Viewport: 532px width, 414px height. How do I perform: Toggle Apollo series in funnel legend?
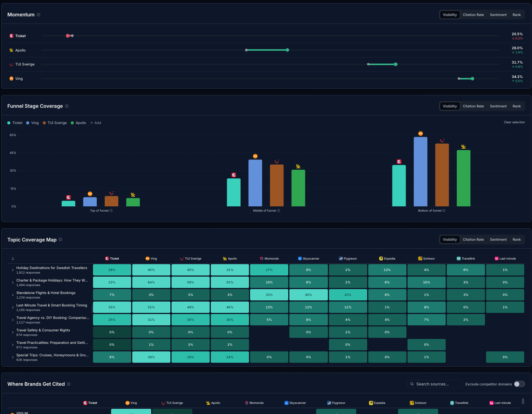(78, 123)
